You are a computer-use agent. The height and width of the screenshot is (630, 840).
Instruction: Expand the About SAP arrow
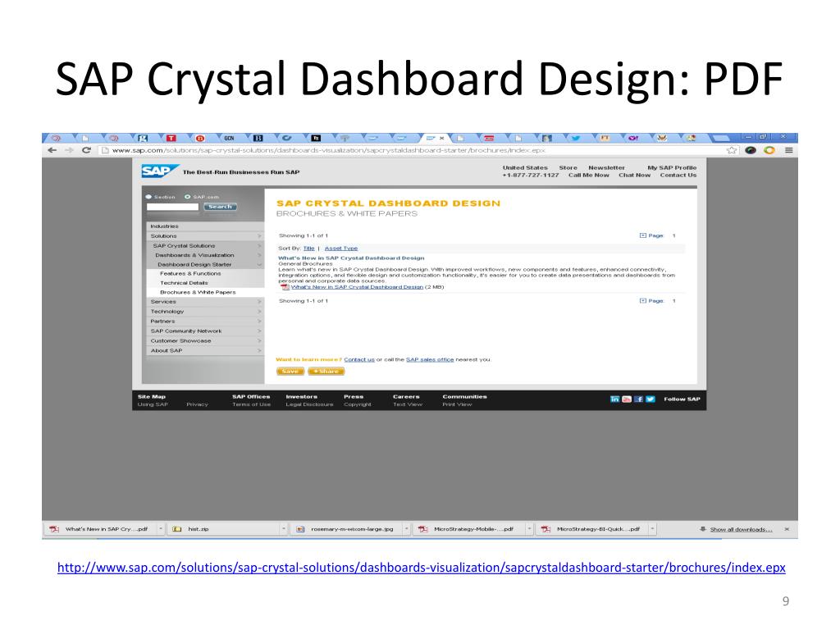coord(259,350)
